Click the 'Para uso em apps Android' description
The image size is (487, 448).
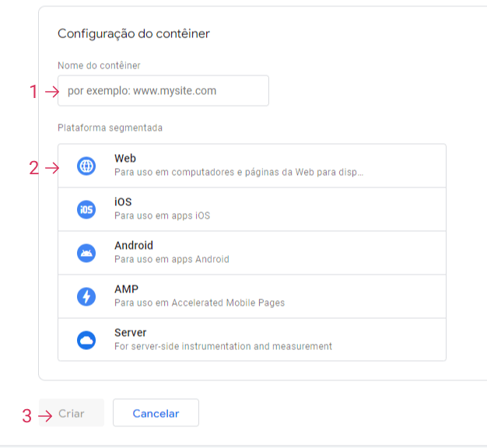[172, 259]
